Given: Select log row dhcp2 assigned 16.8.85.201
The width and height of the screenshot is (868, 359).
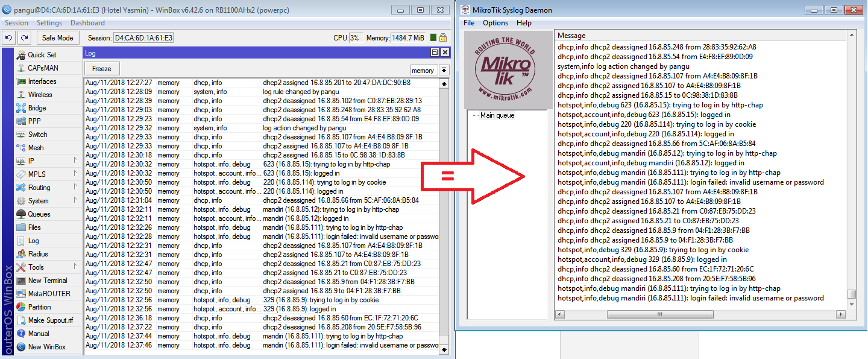Looking at the screenshot, I should (x=262, y=83).
